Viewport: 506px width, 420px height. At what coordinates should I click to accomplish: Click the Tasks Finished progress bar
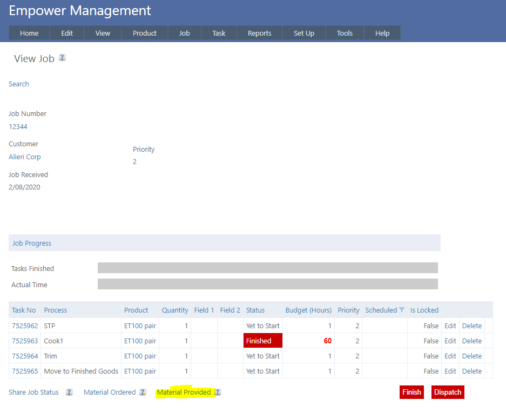267,268
